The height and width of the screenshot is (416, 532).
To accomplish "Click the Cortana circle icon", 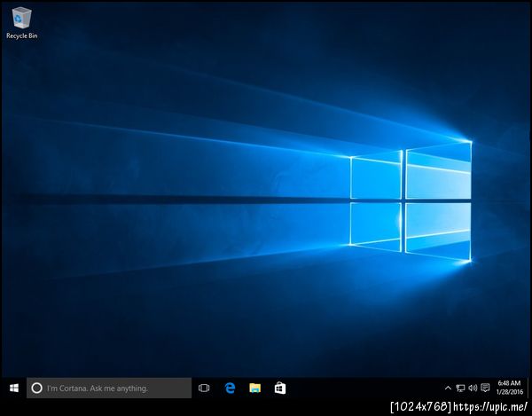I will tap(36, 388).
